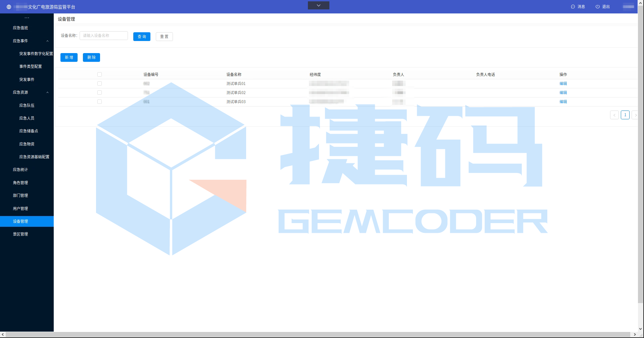Focus the 设备名称 search input
Viewport: 644px width, 338px height.
(x=104, y=36)
